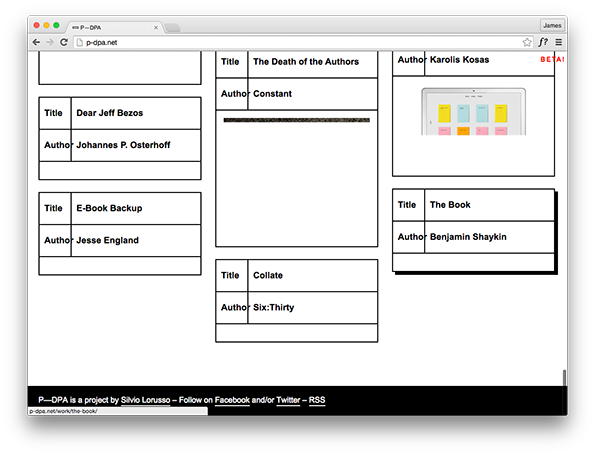Open the laptop screenshot thumbnail
595x455 pixels.
(474, 112)
